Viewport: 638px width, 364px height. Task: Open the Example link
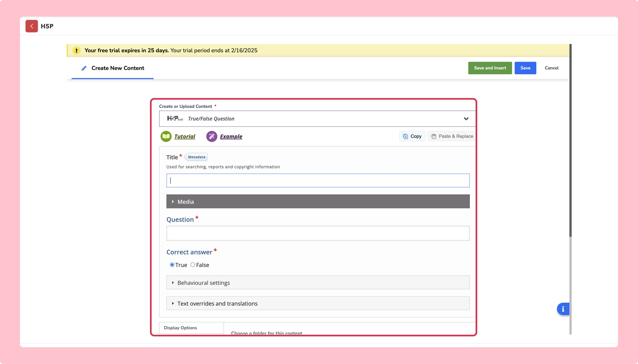tap(231, 137)
